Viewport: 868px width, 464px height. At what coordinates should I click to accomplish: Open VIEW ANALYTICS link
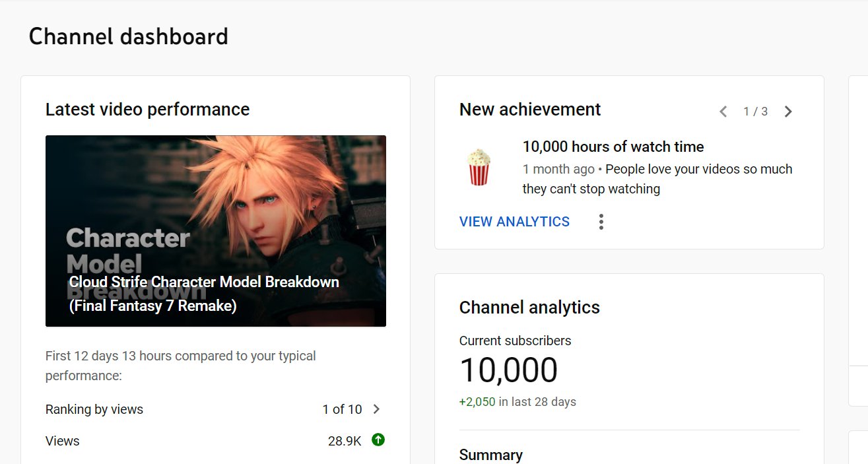(514, 222)
